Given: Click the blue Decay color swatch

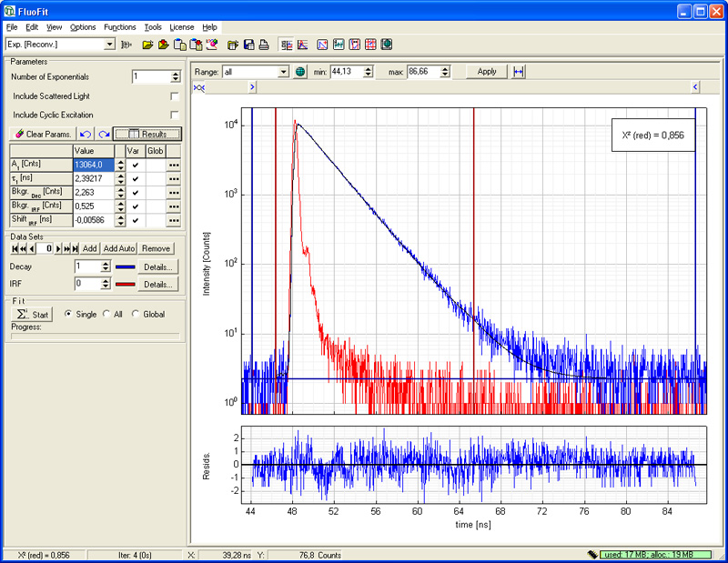Looking at the screenshot, I should point(126,266).
